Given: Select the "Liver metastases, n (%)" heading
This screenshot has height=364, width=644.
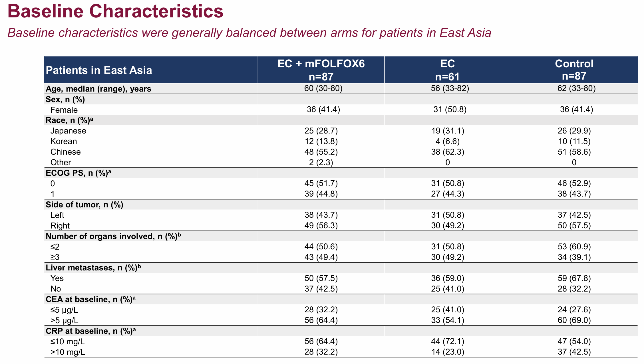Looking at the screenshot, I should coord(93,268).
